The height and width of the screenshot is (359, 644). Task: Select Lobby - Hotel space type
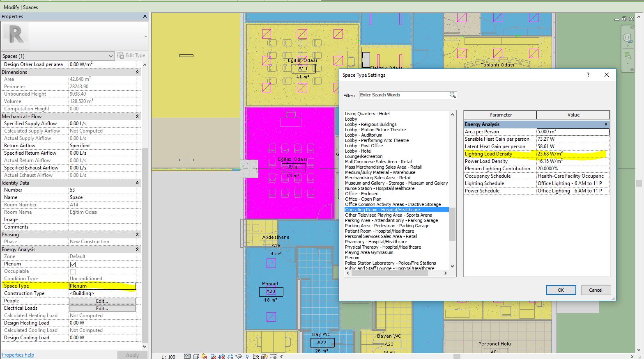pyautogui.click(x=358, y=151)
